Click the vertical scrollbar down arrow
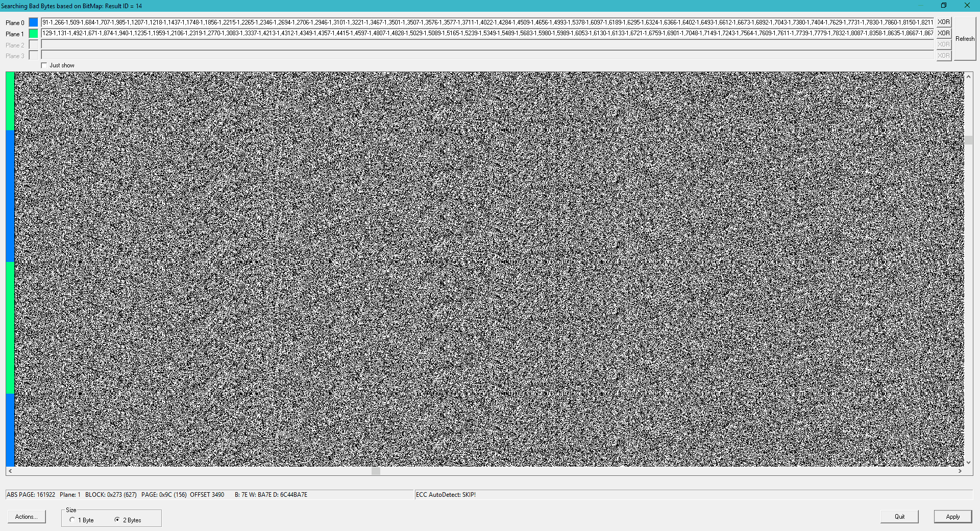Image resolution: width=980 pixels, height=531 pixels. 968,463
